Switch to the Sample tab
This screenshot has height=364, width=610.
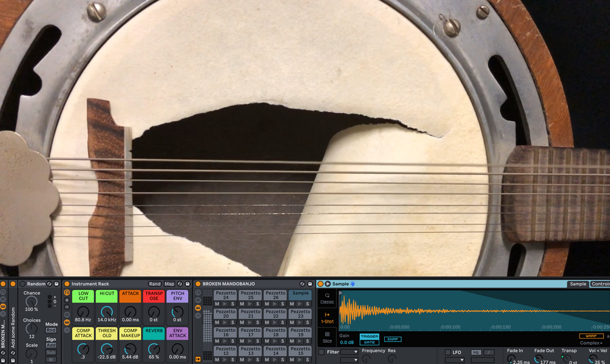point(578,284)
